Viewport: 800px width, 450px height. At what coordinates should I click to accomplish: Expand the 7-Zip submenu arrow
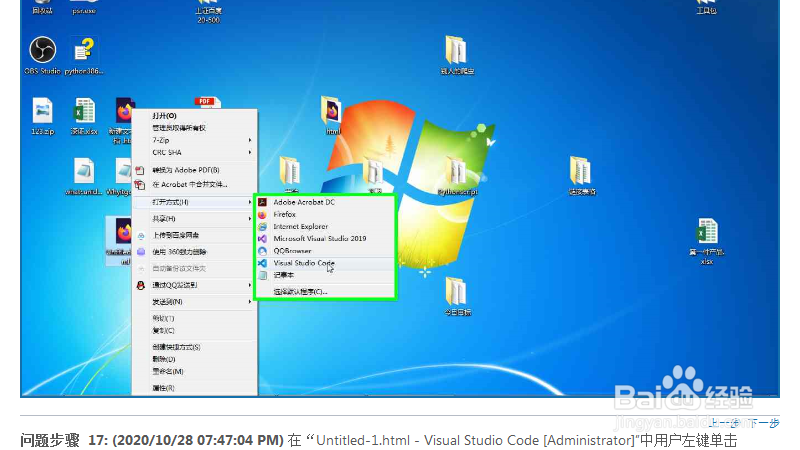click(x=250, y=140)
